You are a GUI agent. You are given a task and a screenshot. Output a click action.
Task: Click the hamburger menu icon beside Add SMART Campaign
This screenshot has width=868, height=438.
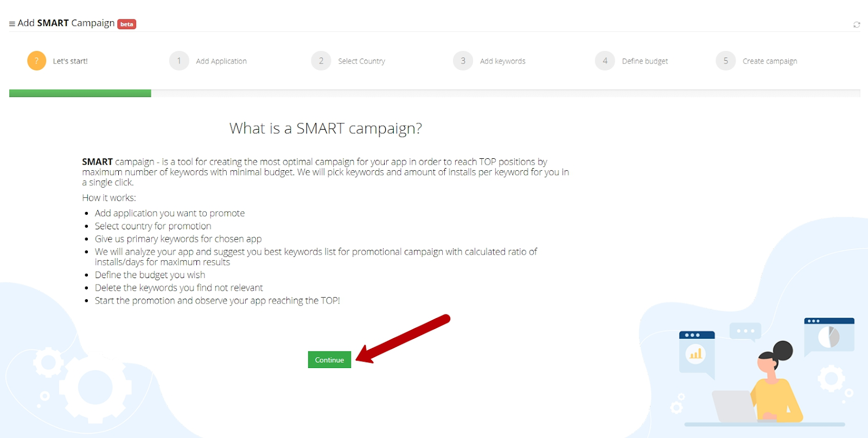[x=12, y=24]
